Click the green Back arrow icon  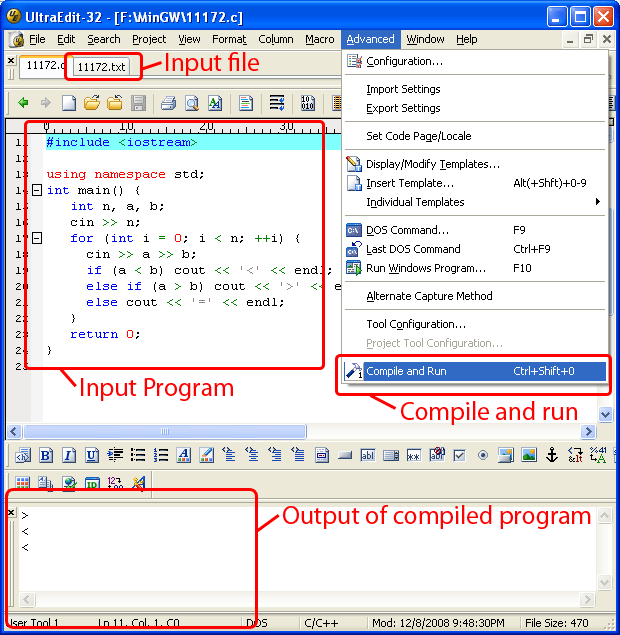(x=23, y=103)
